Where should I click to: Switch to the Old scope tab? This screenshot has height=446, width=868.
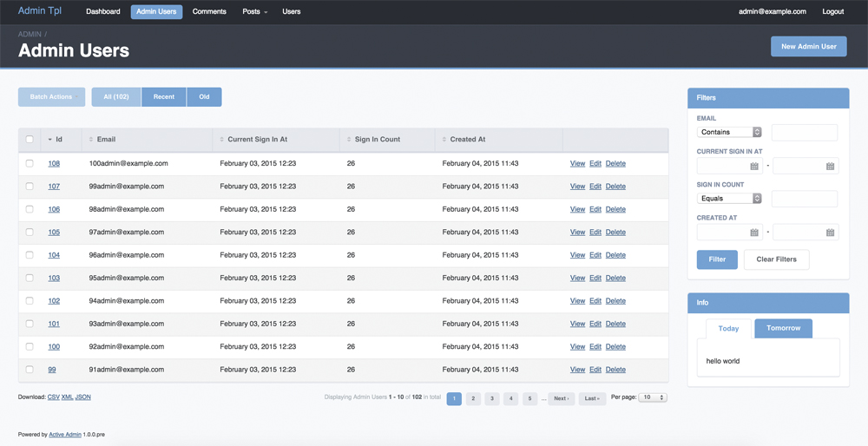[204, 97]
